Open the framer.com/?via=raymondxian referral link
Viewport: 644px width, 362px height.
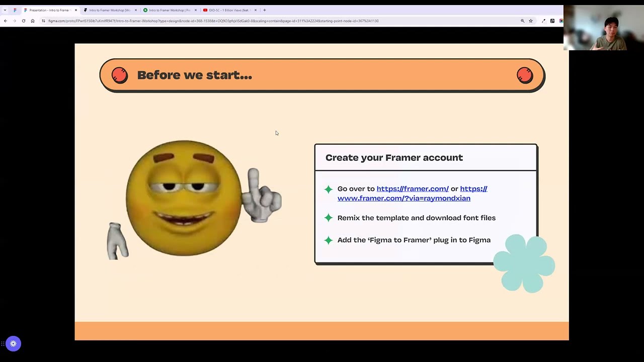tap(404, 198)
